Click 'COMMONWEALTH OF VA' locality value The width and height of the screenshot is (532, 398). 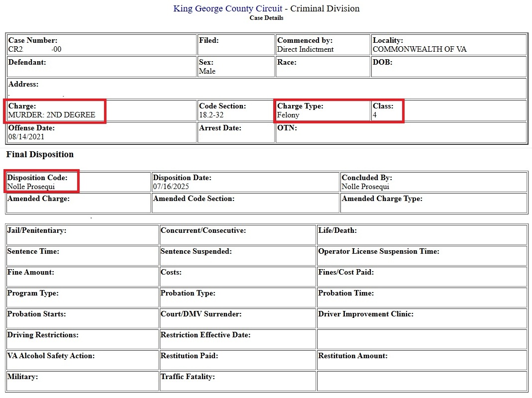[420, 50]
